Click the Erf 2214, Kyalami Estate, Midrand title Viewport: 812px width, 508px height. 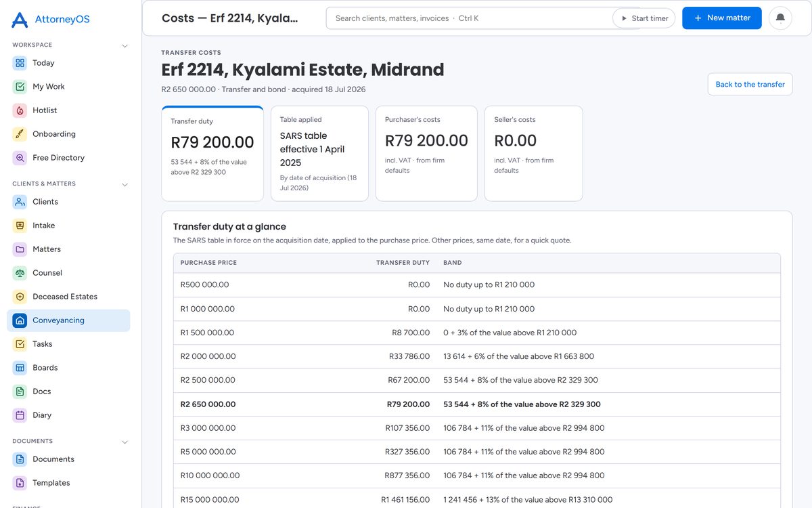302,70
